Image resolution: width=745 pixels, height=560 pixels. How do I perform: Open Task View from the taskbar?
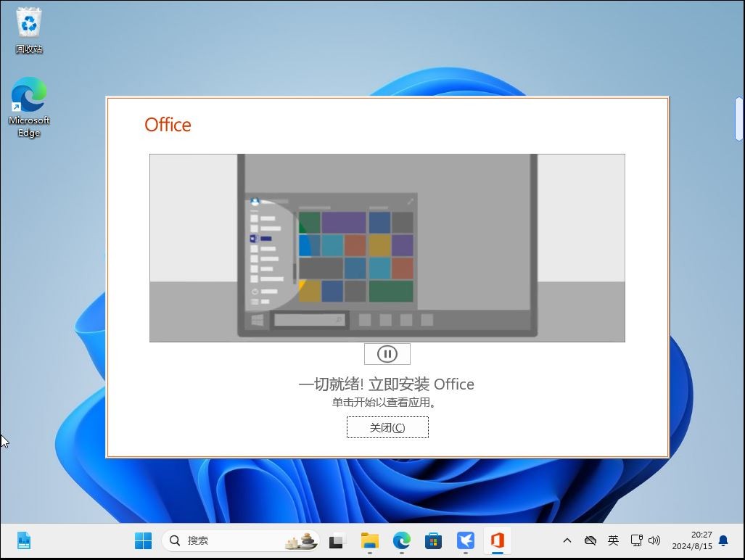coord(337,540)
